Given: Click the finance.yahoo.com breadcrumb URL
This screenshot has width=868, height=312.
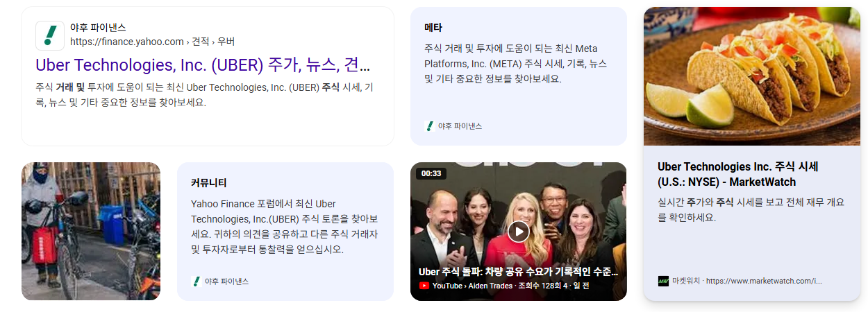Looking at the screenshot, I should (152, 42).
